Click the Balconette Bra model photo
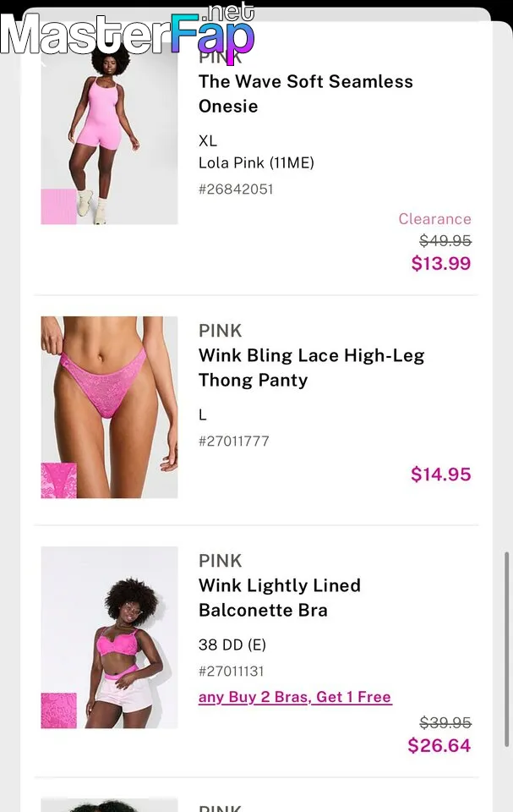513x812 pixels. click(109, 638)
